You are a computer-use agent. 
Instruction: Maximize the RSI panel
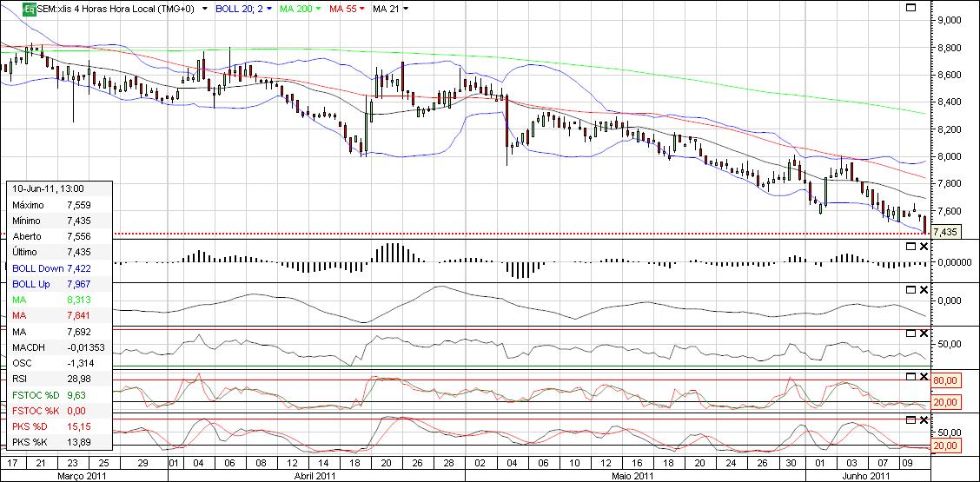tap(910, 333)
